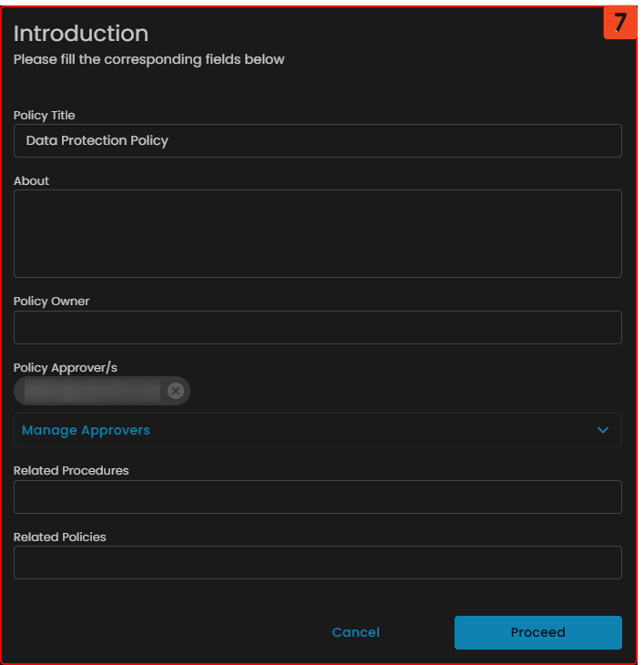The width and height of the screenshot is (644, 665).
Task: Focus the Related Policies input field
Action: (x=317, y=563)
